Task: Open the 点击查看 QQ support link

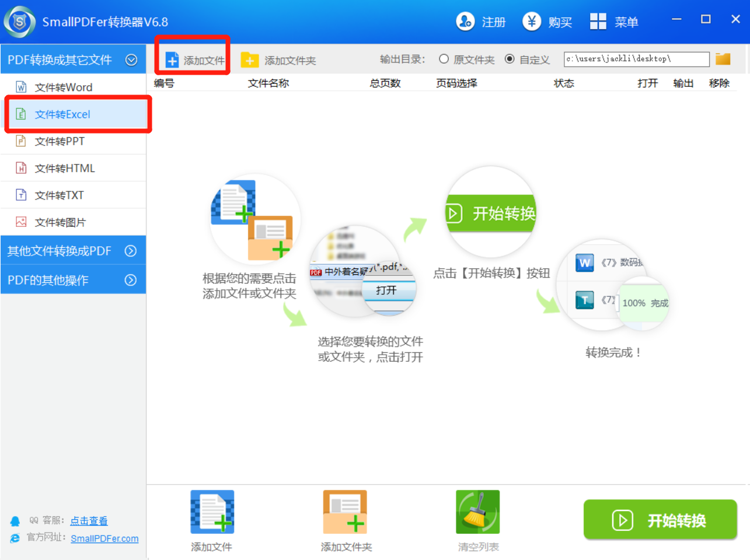Action: (89, 521)
